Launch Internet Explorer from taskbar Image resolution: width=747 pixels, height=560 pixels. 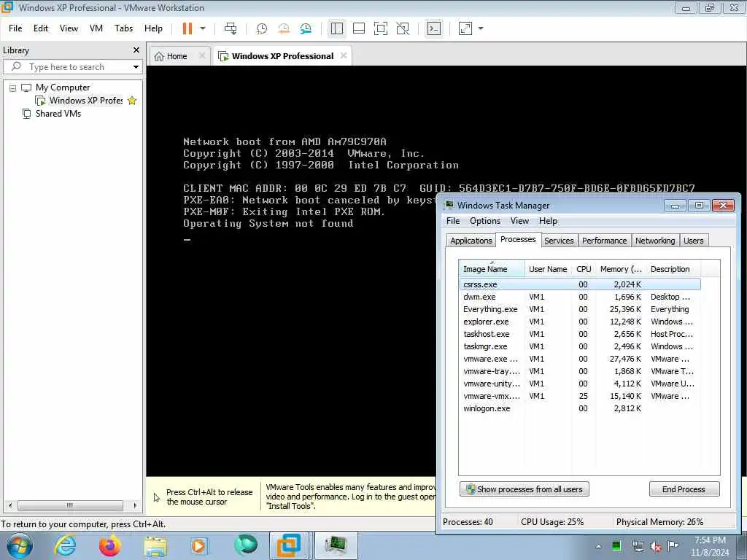65,545
